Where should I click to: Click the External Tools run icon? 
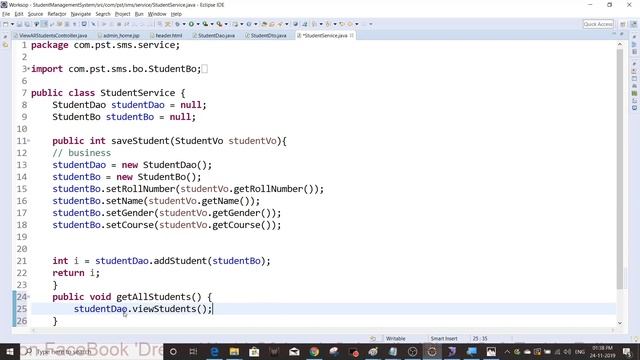(x=219, y=24)
